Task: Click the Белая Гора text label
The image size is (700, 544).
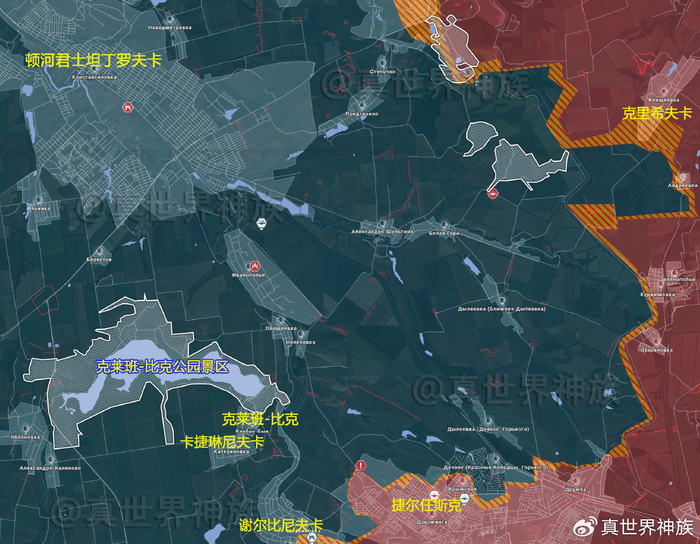Action: pos(444,233)
